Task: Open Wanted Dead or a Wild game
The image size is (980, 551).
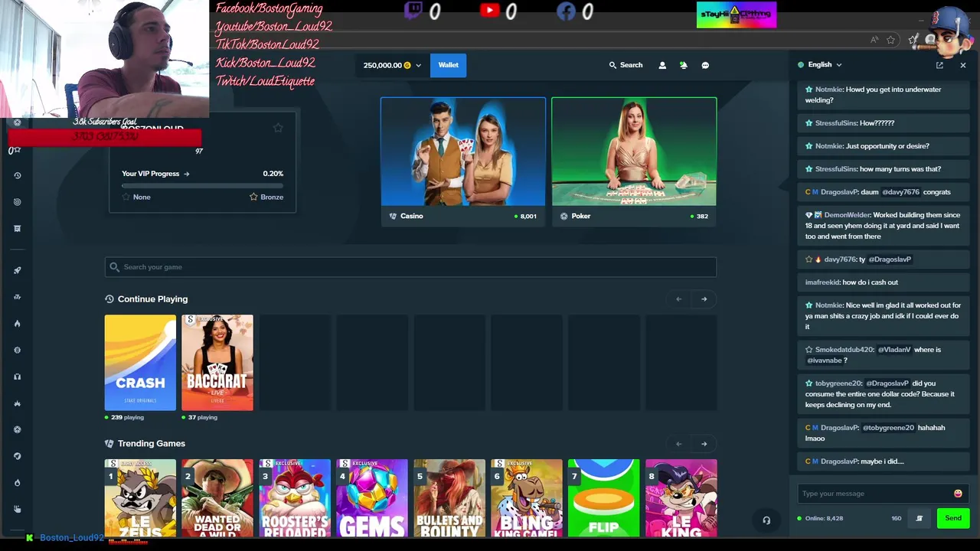Action: tap(217, 497)
